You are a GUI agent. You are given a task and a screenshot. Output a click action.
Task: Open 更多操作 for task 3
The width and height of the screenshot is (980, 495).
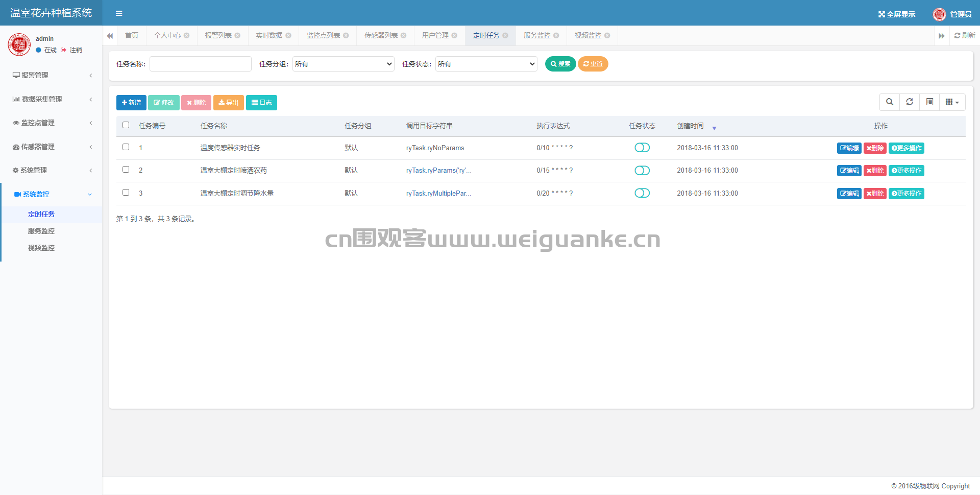(x=906, y=194)
